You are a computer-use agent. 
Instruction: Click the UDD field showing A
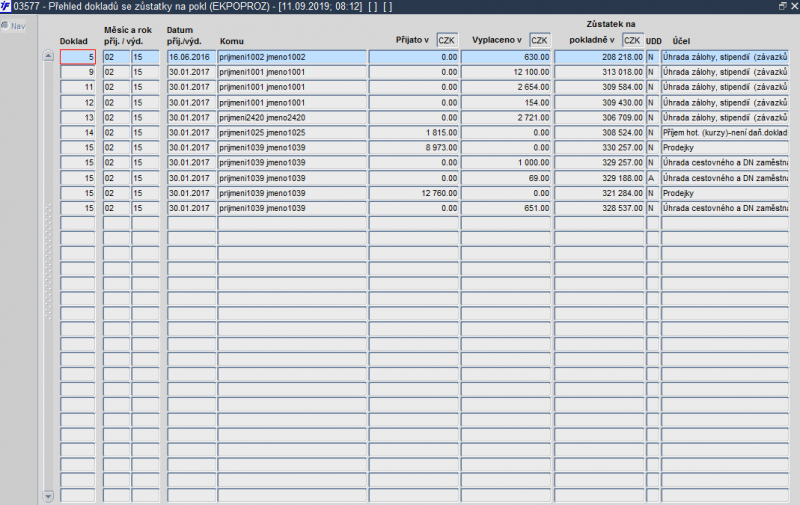tap(653, 178)
